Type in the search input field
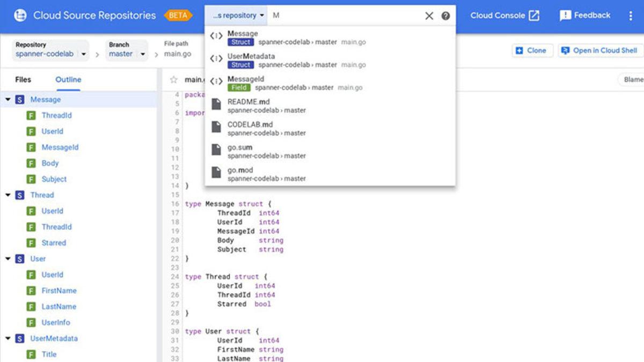This screenshot has height=362, width=644. pyautogui.click(x=343, y=16)
